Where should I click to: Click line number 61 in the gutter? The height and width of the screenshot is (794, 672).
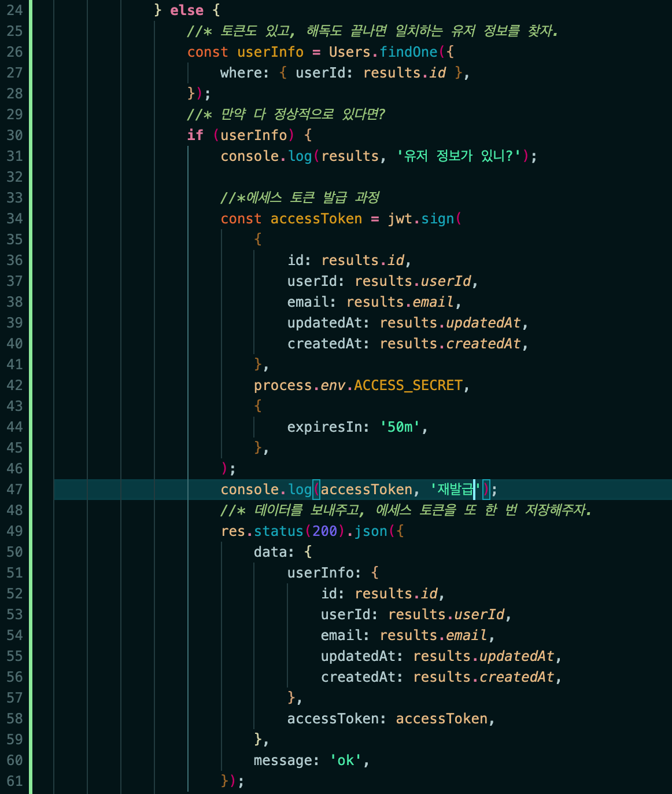[x=14, y=781]
